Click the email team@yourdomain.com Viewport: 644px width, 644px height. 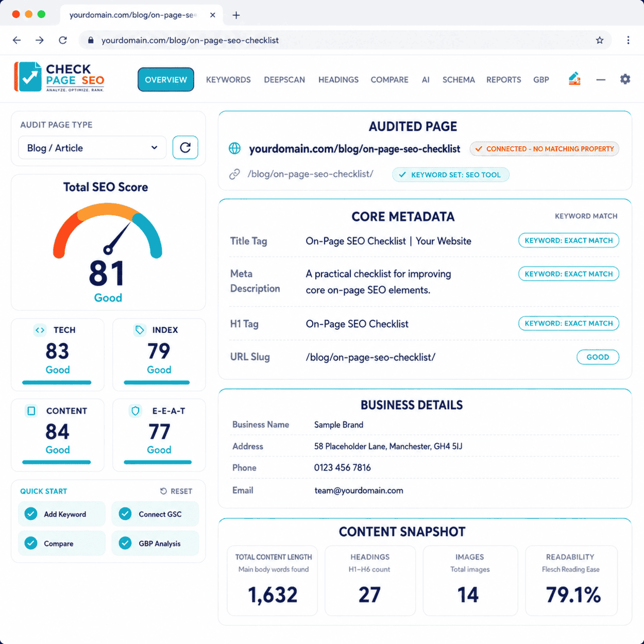359,490
